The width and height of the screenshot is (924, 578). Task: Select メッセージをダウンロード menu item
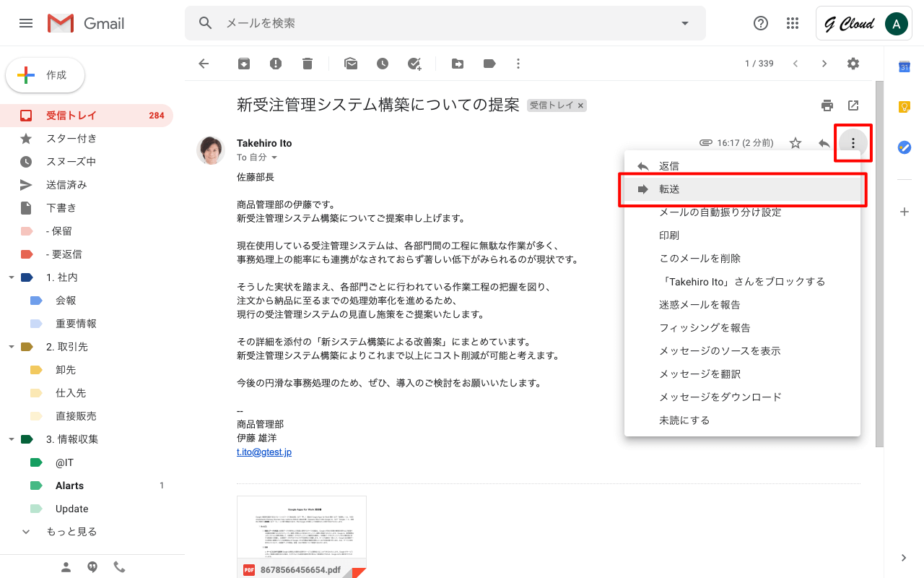pos(742,397)
